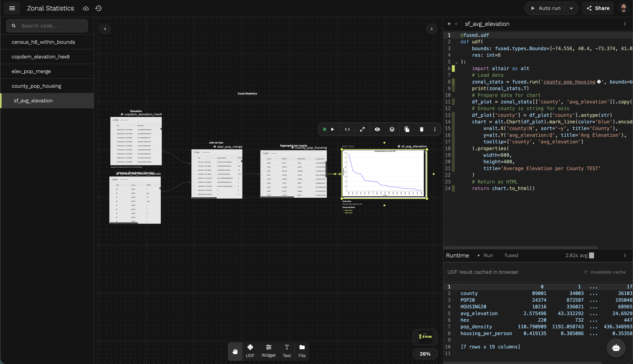Screen dimensions: 633x364
Task: Click the back arrow in the code panel
Action: pos(449,24)
